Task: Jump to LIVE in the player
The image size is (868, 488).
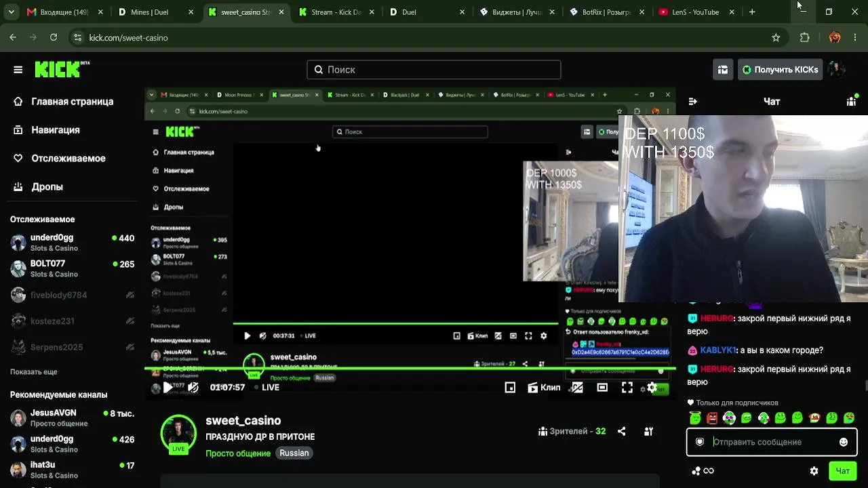Action: pyautogui.click(x=267, y=388)
